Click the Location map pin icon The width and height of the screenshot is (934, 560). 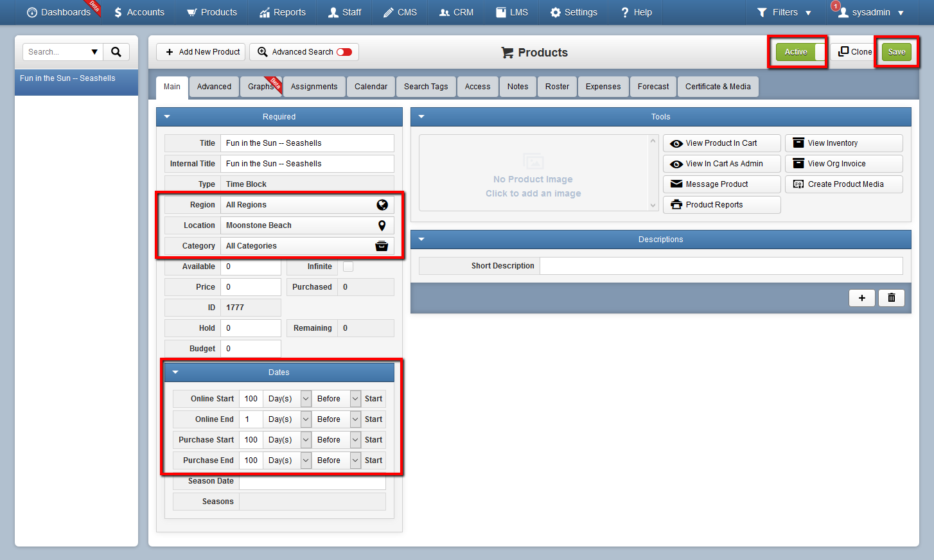pyautogui.click(x=382, y=225)
